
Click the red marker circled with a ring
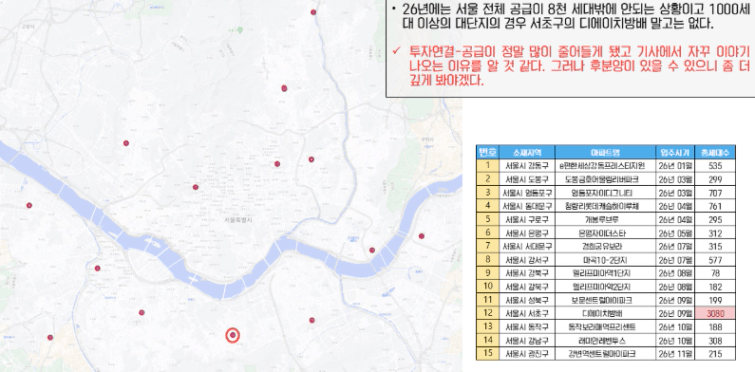(x=233, y=335)
